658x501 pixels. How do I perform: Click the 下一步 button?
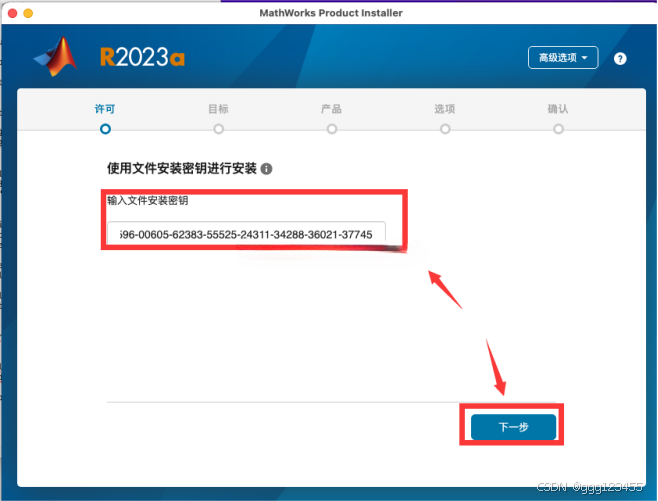pyautogui.click(x=513, y=427)
